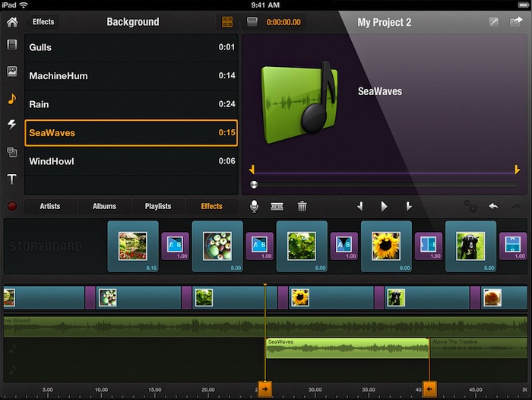The height and width of the screenshot is (400, 532).
Task: Tap the microphone voiceover icon
Action: tap(254, 206)
